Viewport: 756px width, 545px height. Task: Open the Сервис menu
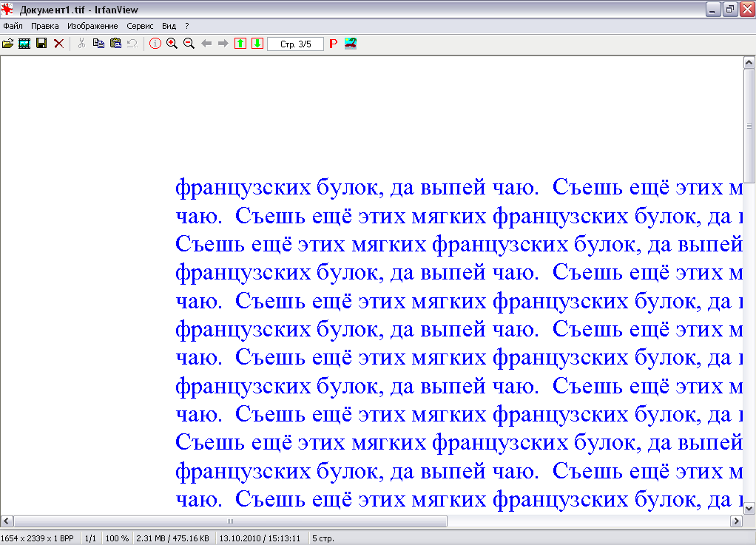tap(140, 26)
